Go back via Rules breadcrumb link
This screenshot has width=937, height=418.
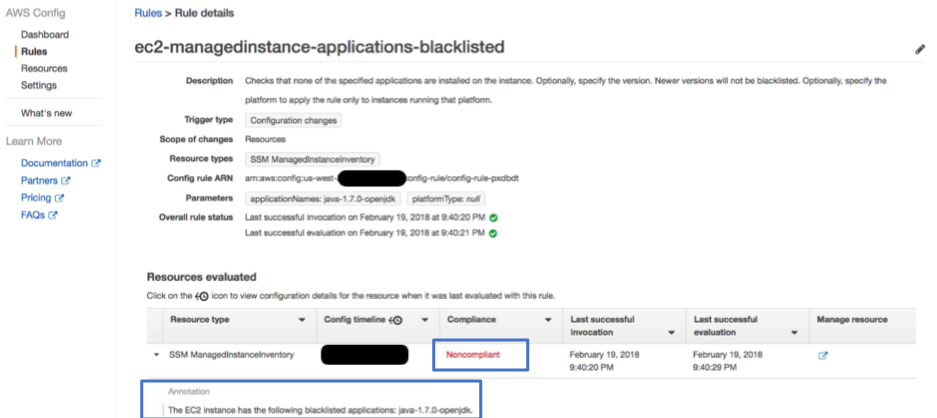click(x=146, y=13)
